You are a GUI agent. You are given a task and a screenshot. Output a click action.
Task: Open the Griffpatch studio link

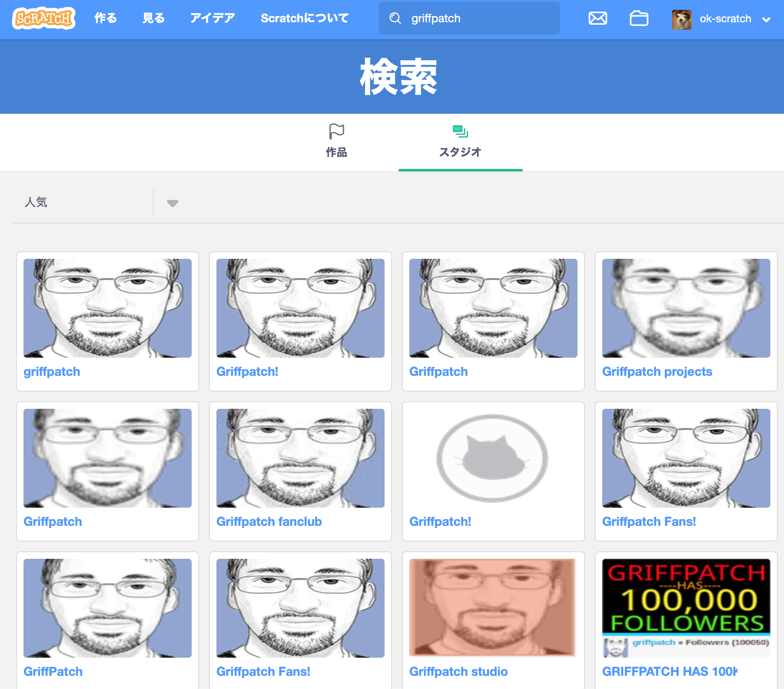[x=458, y=672]
